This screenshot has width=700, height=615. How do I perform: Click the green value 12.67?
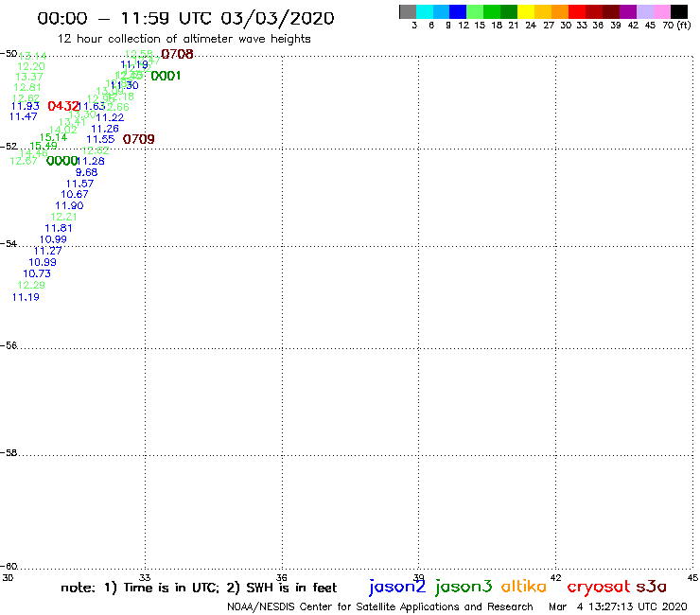pos(24,161)
